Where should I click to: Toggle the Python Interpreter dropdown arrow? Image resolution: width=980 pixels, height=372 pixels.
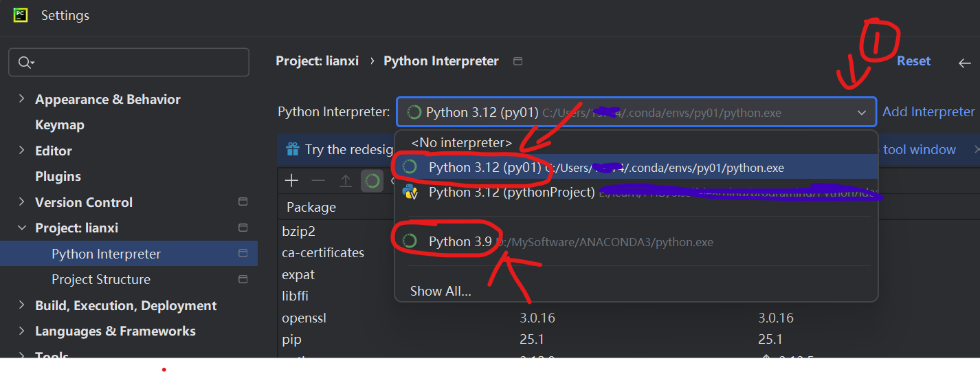(862, 112)
